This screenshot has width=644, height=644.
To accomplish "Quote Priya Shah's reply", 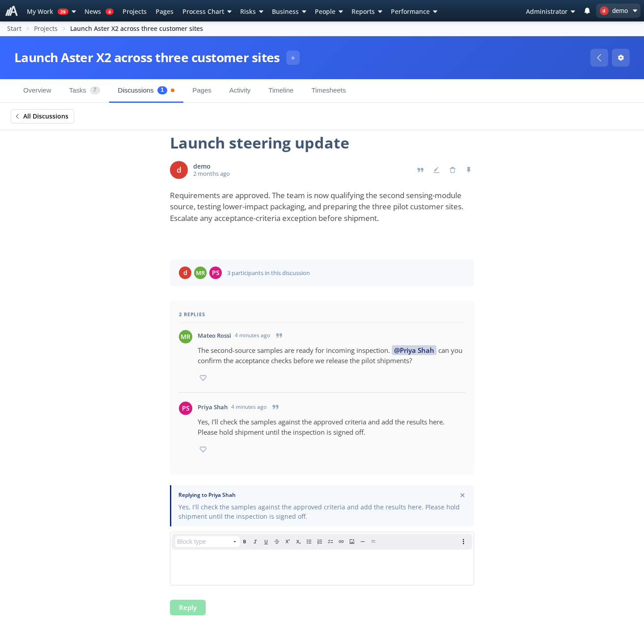I will pos(275,407).
